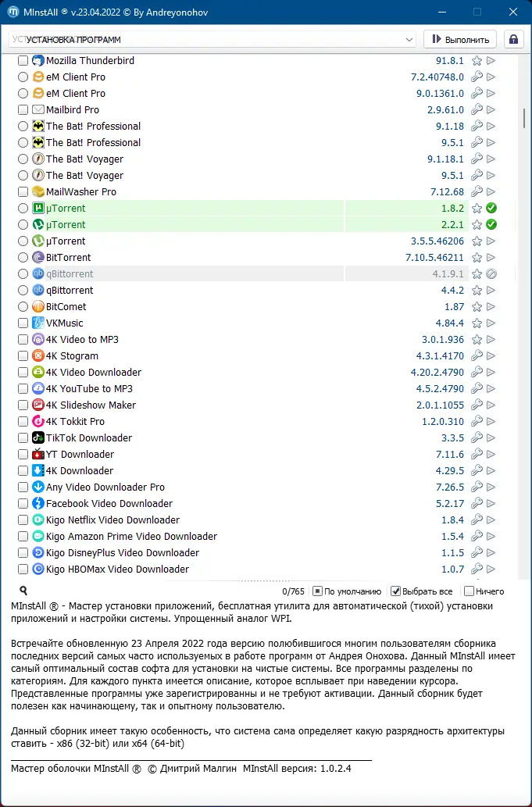Click the lock icon button
Image resolution: width=532 pixels, height=807 pixels.
[x=513, y=39]
